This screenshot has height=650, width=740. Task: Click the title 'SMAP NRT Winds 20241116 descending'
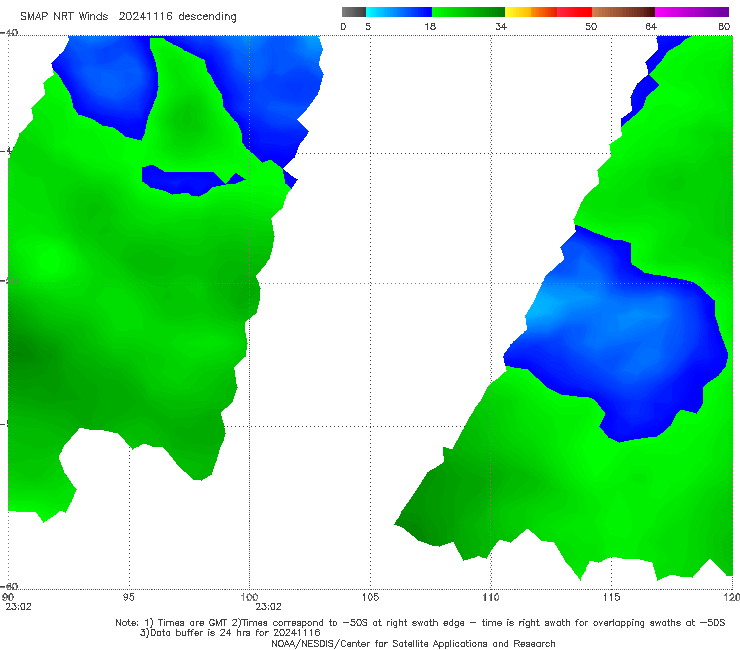coord(128,17)
